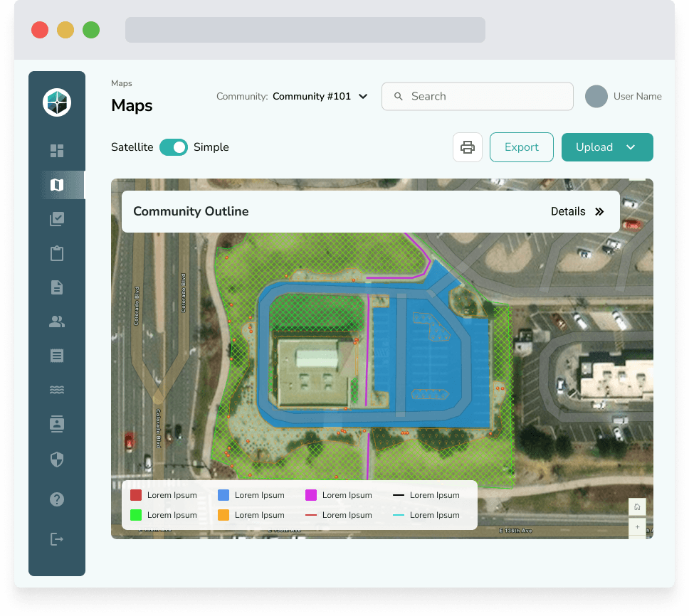Open the shield security sidebar icon
The width and height of the screenshot is (689, 616).
tap(57, 460)
